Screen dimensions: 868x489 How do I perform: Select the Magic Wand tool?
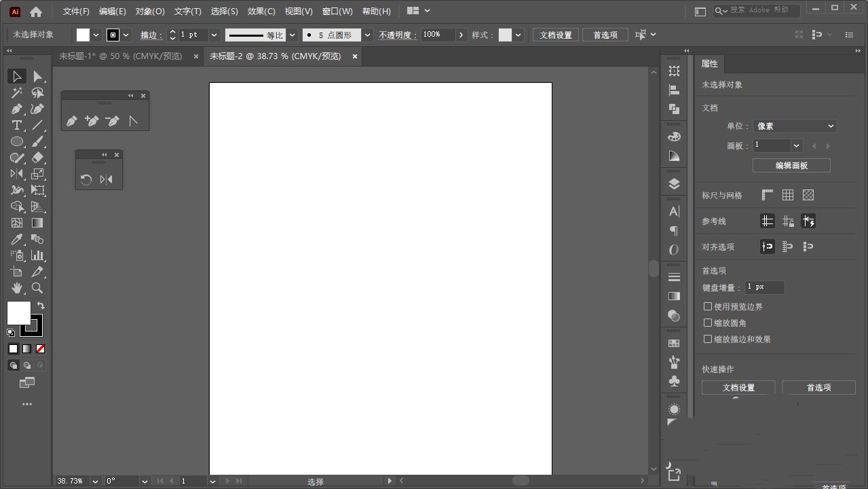pos(17,92)
